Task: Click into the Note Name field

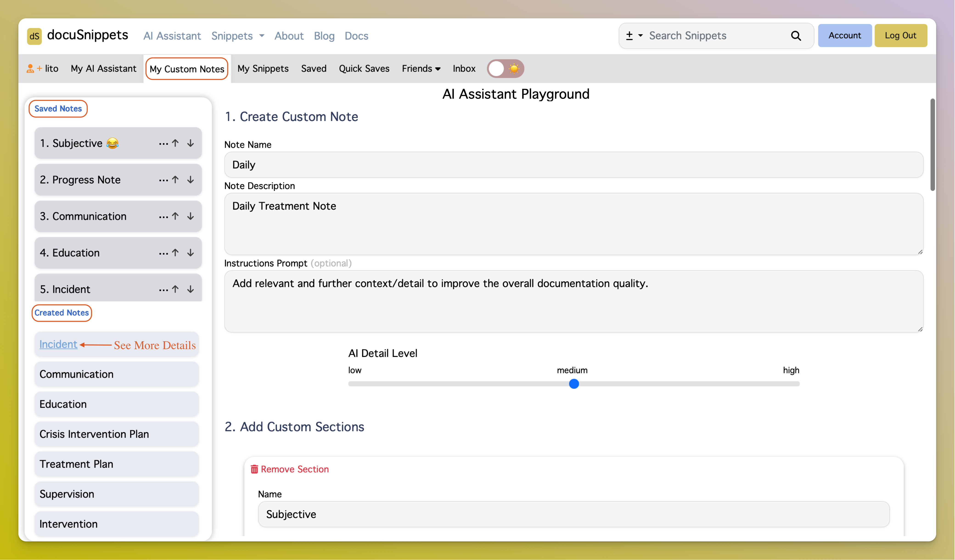Action: point(573,165)
